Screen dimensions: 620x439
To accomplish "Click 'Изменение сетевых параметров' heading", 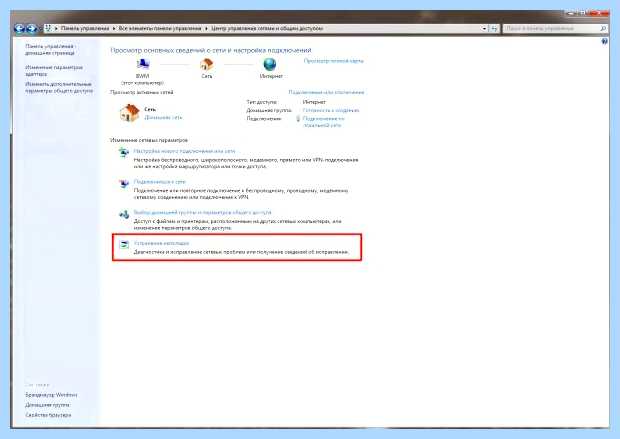I will (149, 140).
